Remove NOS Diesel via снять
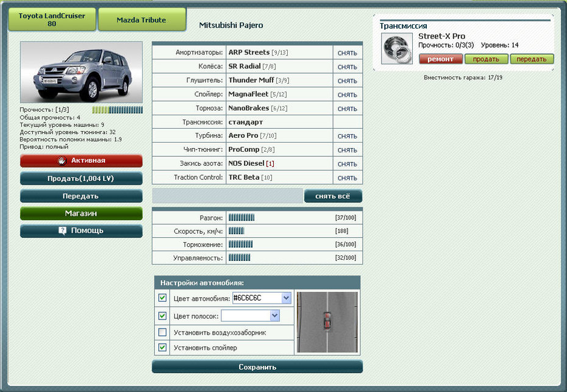Viewport: 567px width, 392px height. (347, 164)
